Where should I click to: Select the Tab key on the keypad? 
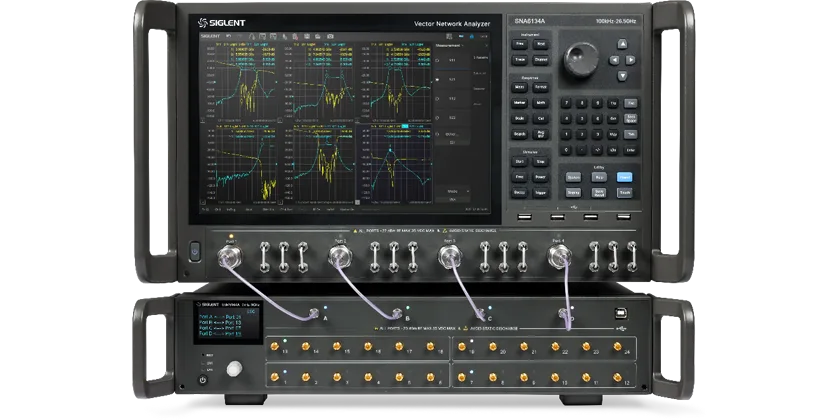pos(631,134)
